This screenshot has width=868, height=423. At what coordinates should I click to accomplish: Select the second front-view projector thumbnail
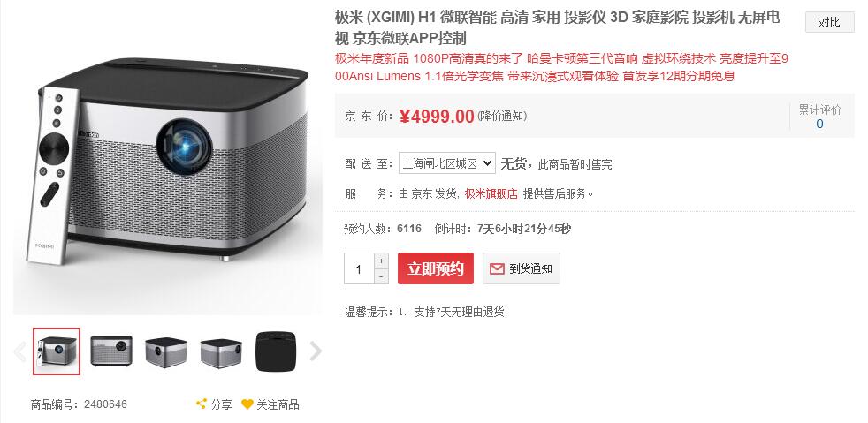[111, 351]
